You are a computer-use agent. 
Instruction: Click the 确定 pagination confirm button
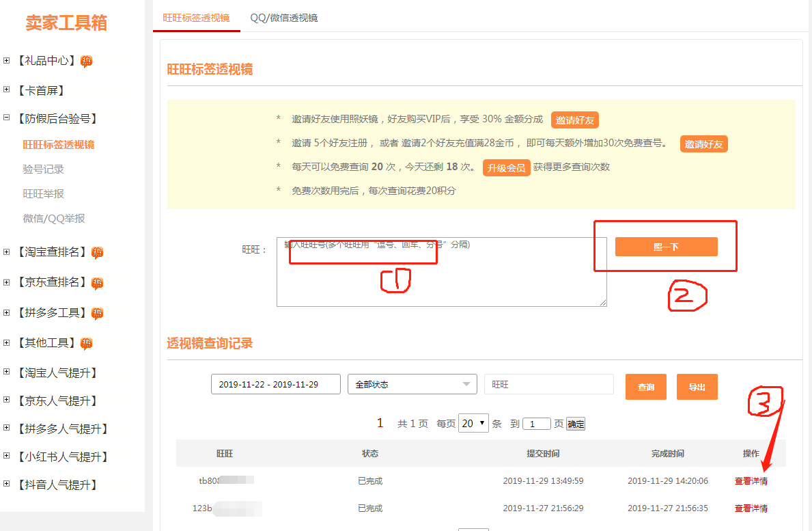576,424
